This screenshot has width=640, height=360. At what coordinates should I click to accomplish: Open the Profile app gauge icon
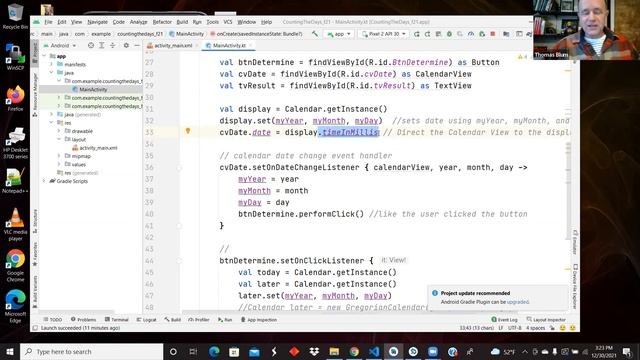coord(471,34)
